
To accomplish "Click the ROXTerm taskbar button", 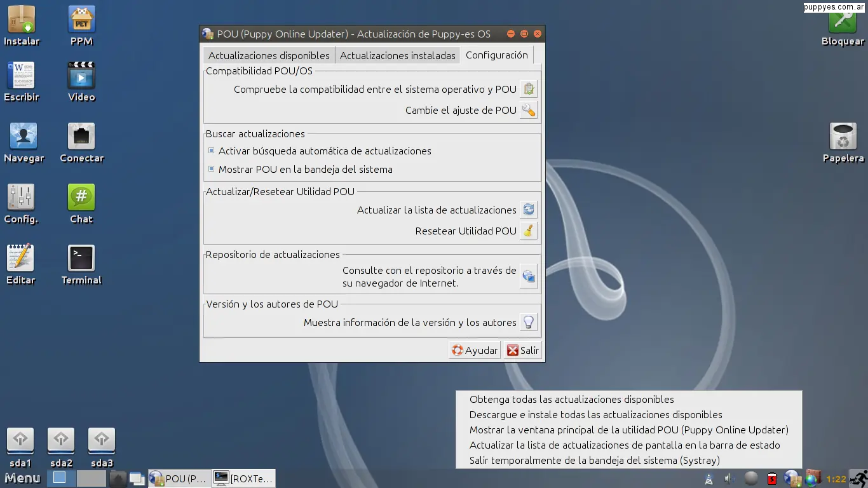I will point(243,478).
